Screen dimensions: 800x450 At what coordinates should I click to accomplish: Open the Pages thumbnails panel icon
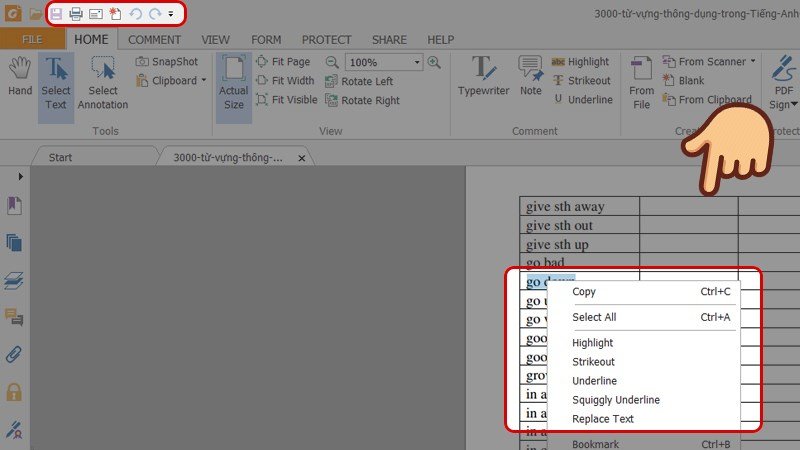tap(14, 243)
